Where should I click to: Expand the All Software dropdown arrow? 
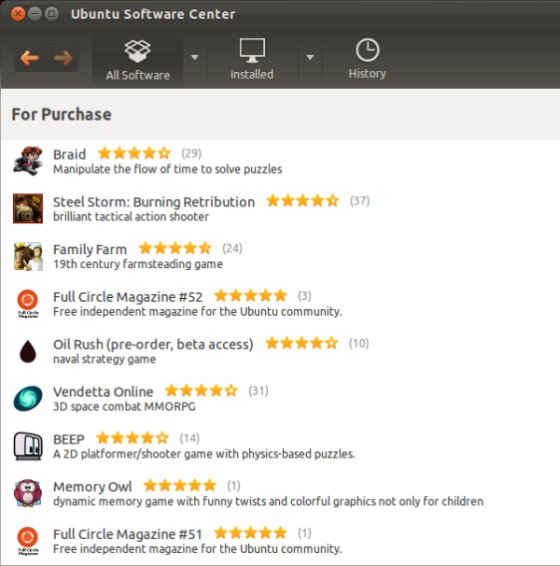[x=195, y=57]
